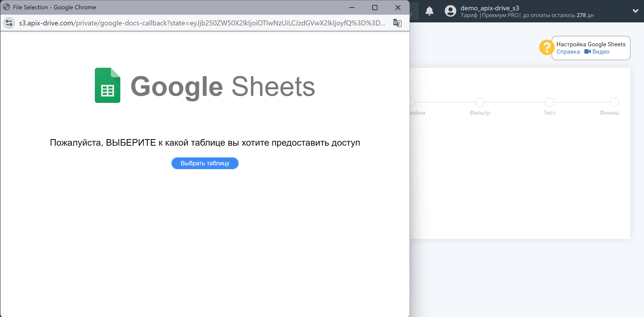
Task: Click the Выбрать таблицу button
Action: 205,163
